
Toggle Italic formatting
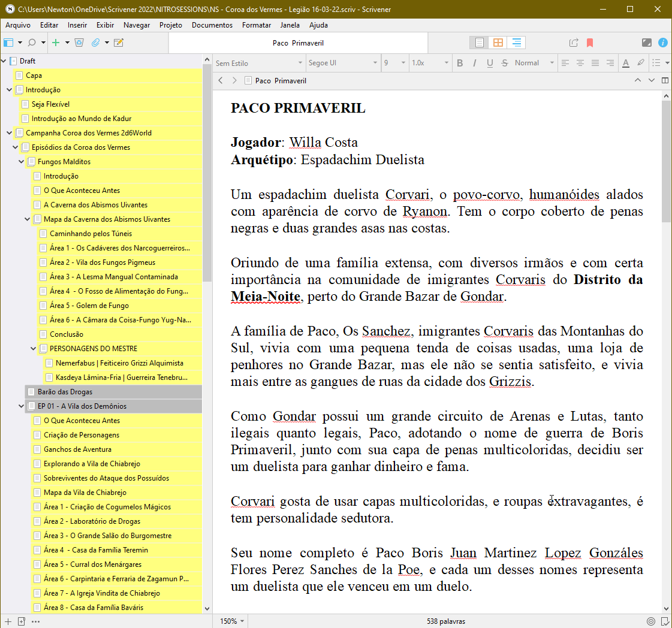(x=475, y=63)
